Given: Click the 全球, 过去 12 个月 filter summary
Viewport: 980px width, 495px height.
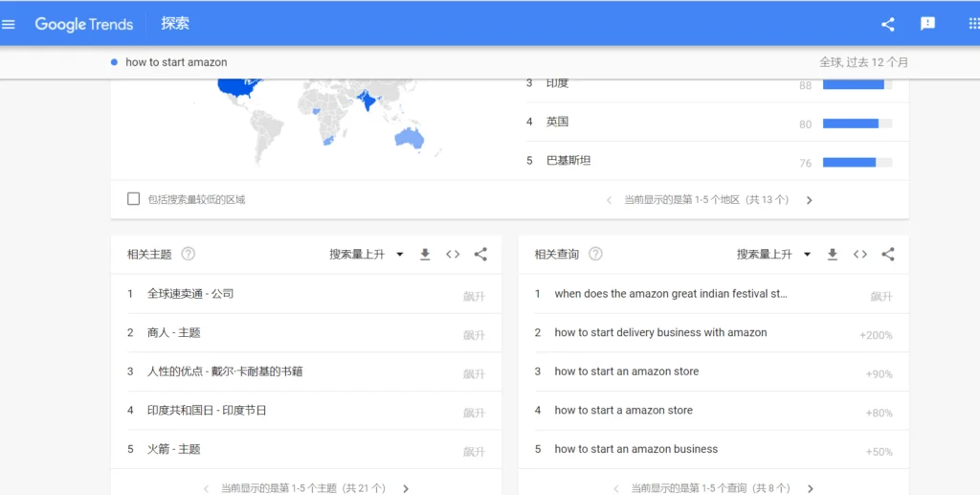Looking at the screenshot, I should click(x=864, y=62).
